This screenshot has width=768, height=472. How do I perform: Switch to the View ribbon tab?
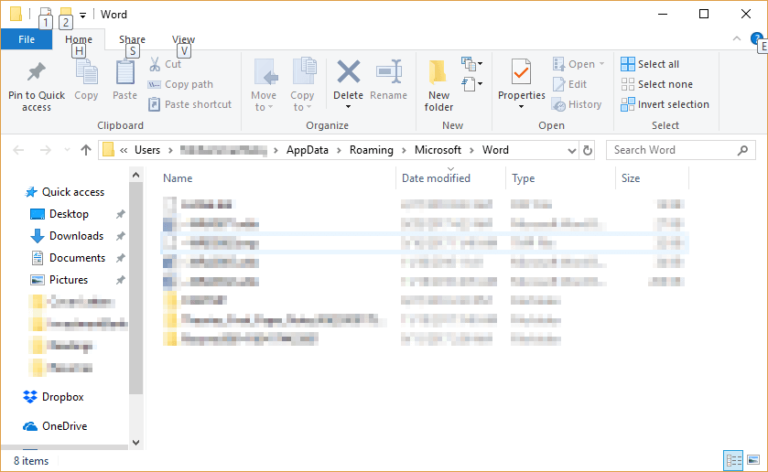184,39
